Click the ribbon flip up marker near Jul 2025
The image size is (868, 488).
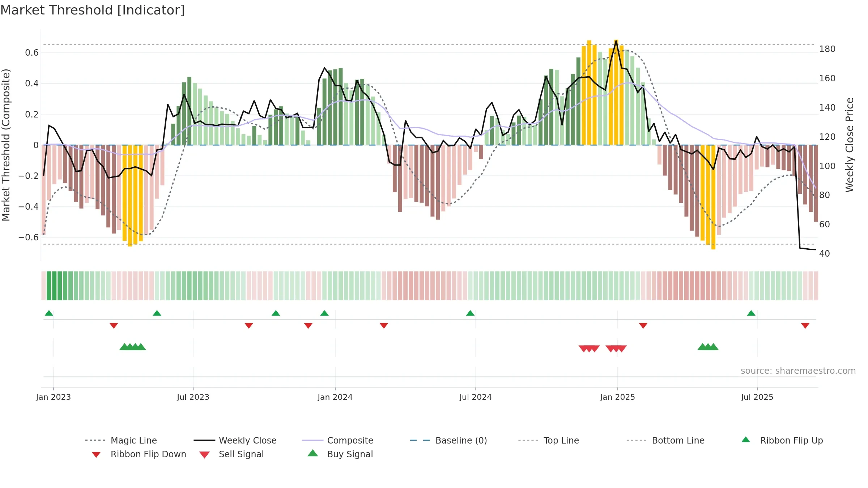[751, 313]
